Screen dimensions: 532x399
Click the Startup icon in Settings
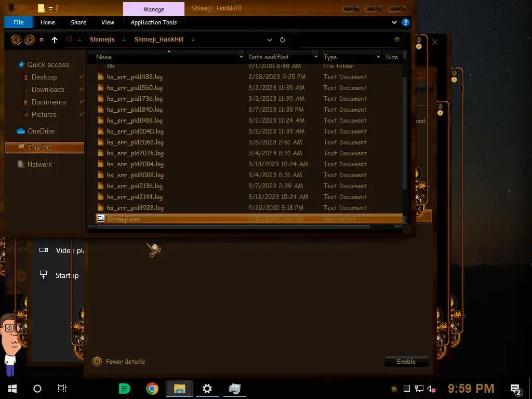tap(44, 275)
